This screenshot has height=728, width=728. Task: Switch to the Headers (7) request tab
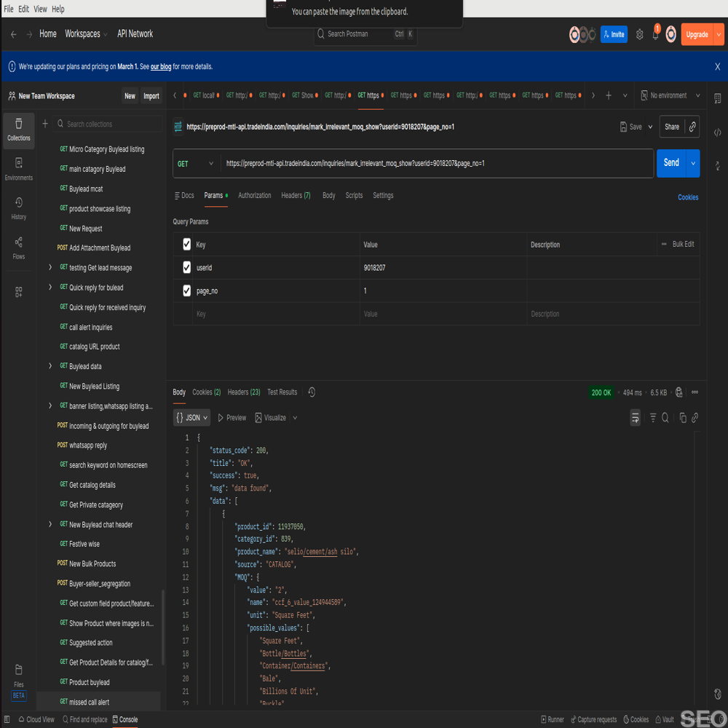tap(296, 195)
